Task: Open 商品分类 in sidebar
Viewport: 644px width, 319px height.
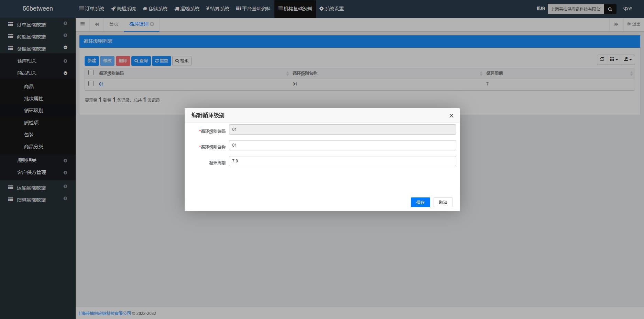Action: click(x=34, y=147)
